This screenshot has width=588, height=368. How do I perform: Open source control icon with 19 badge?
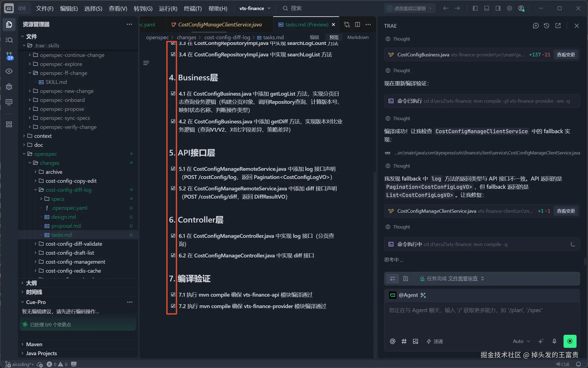(9, 56)
